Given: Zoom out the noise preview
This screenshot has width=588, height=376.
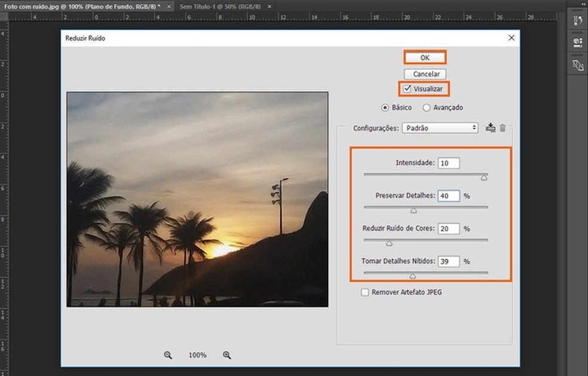Looking at the screenshot, I should click(168, 355).
